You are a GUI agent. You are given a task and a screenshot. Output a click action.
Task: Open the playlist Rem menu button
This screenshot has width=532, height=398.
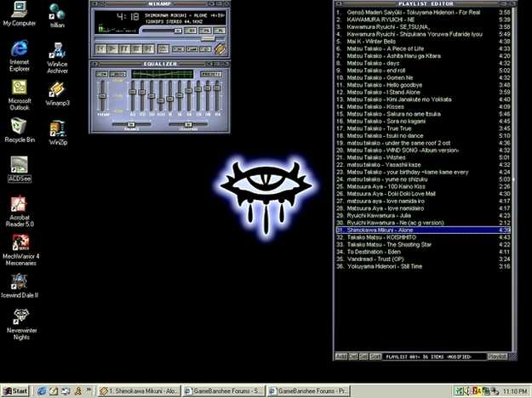pyautogui.click(x=353, y=356)
